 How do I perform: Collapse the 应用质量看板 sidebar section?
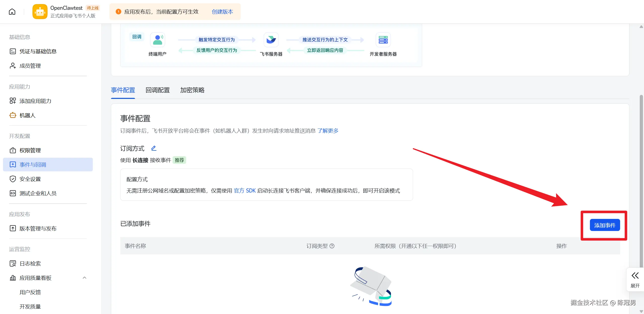[84, 278]
